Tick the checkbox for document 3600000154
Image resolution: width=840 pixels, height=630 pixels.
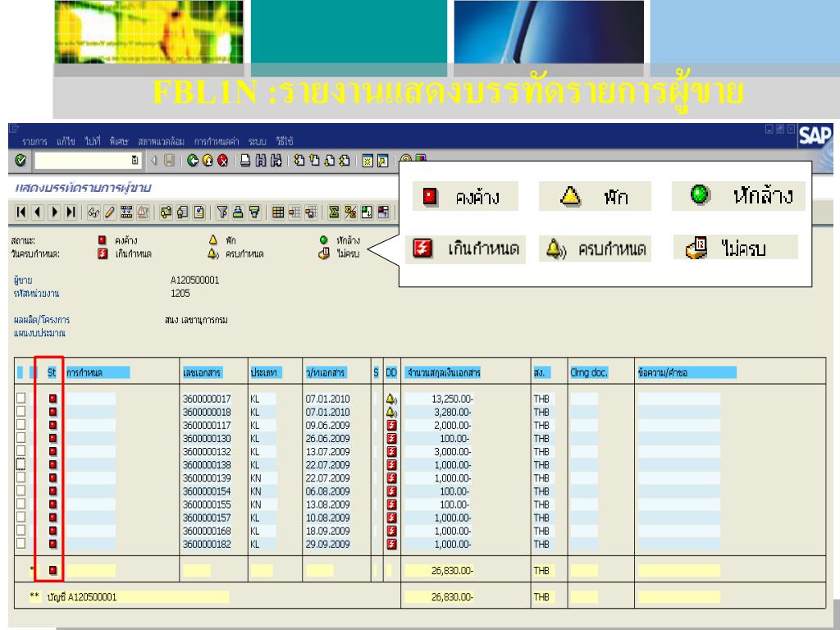coord(21,491)
